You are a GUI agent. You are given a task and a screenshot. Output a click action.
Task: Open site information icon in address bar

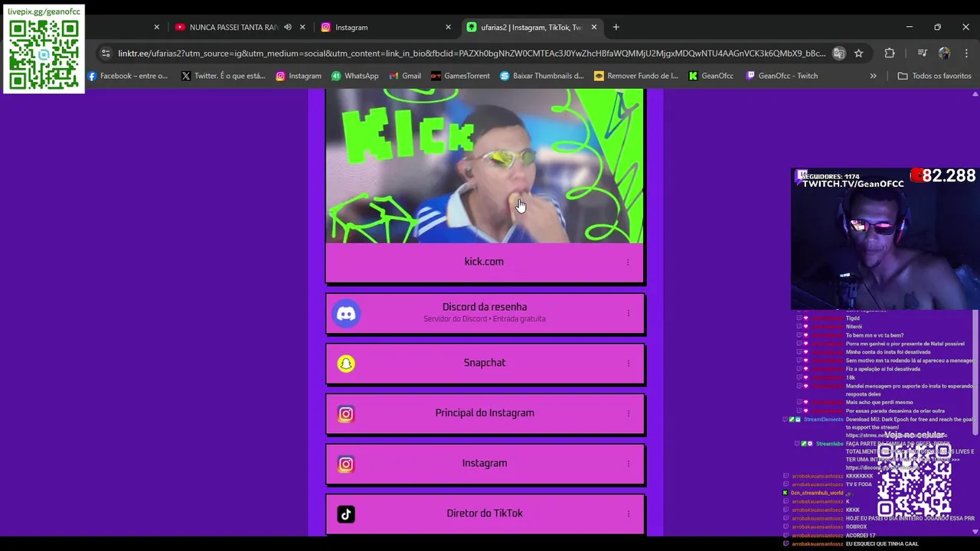pos(106,54)
